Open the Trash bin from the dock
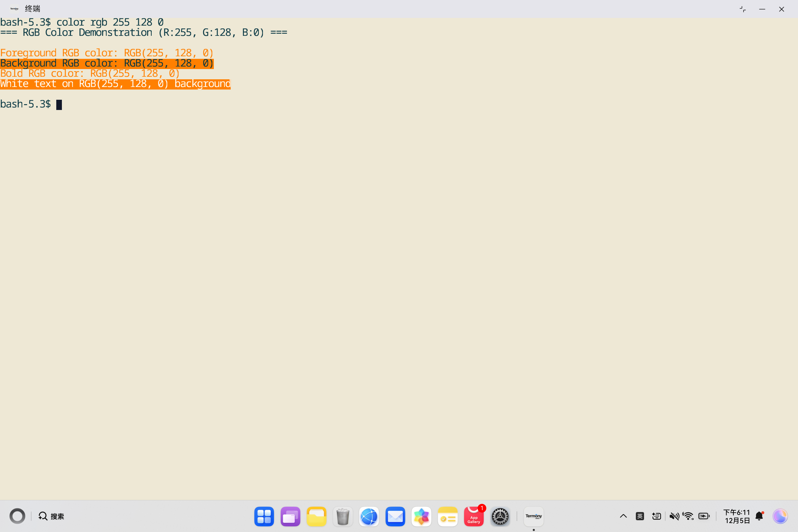798x532 pixels. (343, 516)
